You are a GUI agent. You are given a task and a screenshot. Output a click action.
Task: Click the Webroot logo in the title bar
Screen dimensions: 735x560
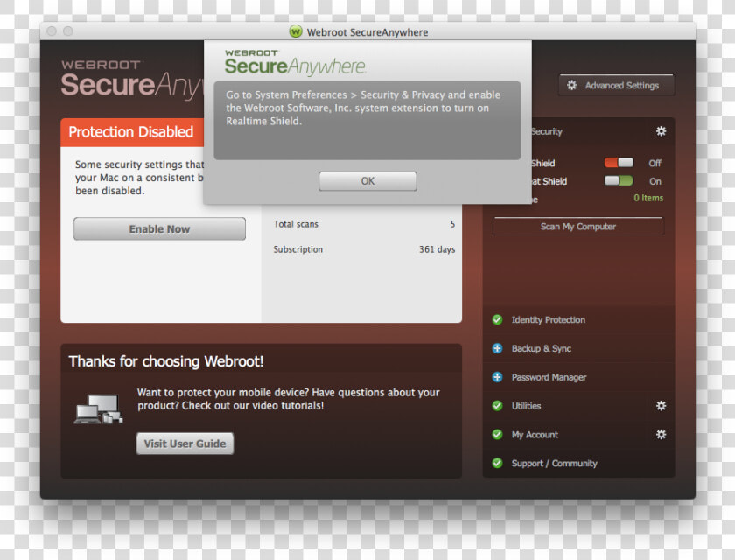coord(296,31)
